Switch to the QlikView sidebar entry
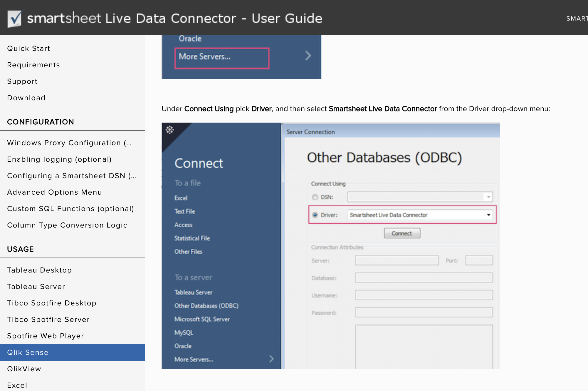This screenshot has height=391, width=588. 24,369
